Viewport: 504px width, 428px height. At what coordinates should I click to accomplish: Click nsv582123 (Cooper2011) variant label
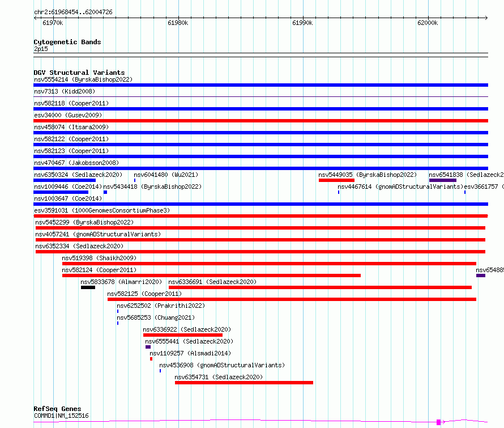point(71,151)
